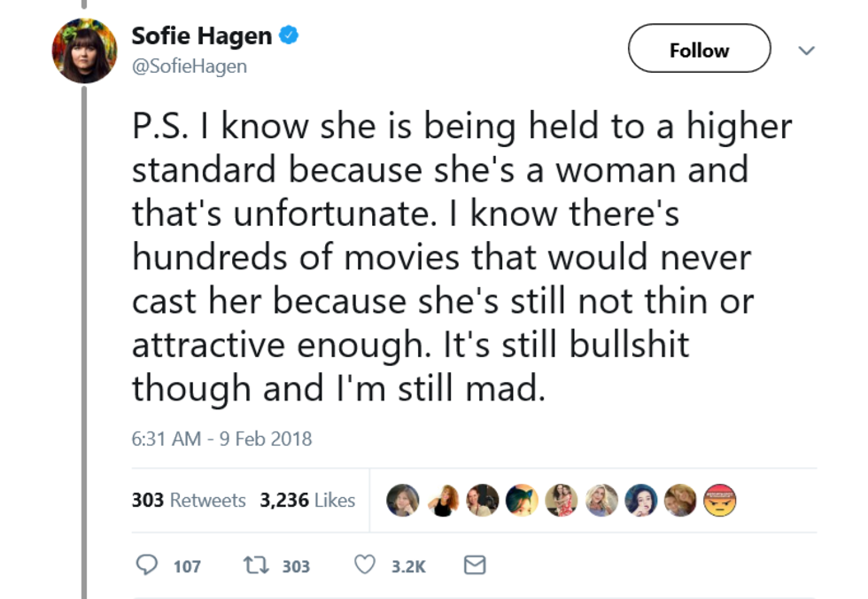The height and width of the screenshot is (599, 868).
Task: Open first liker's avatar in likes row
Action: click(x=402, y=501)
